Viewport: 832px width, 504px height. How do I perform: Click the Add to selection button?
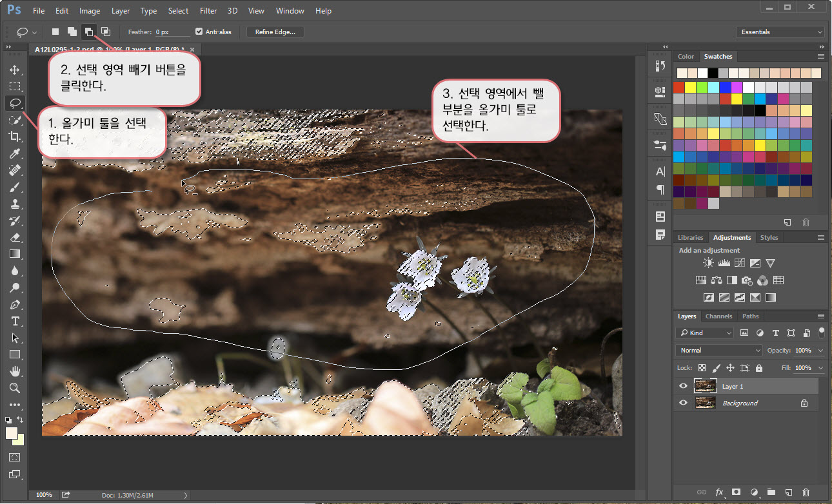click(72, 32)
